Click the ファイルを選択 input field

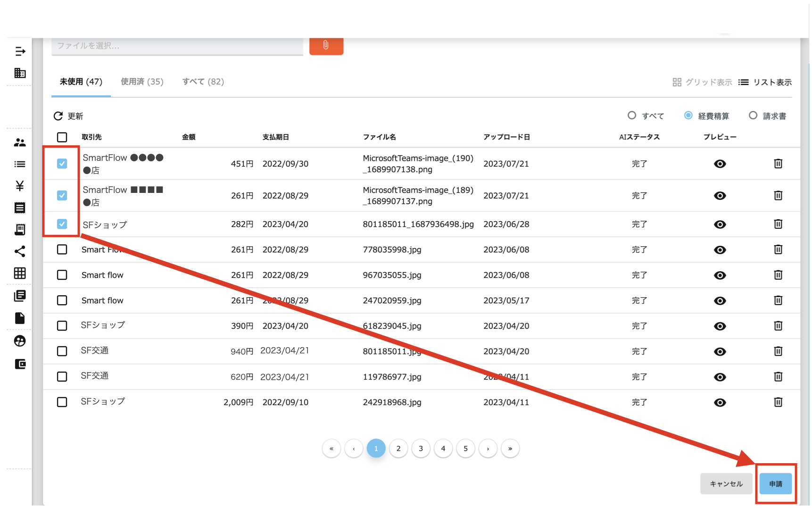pos(177,46)
